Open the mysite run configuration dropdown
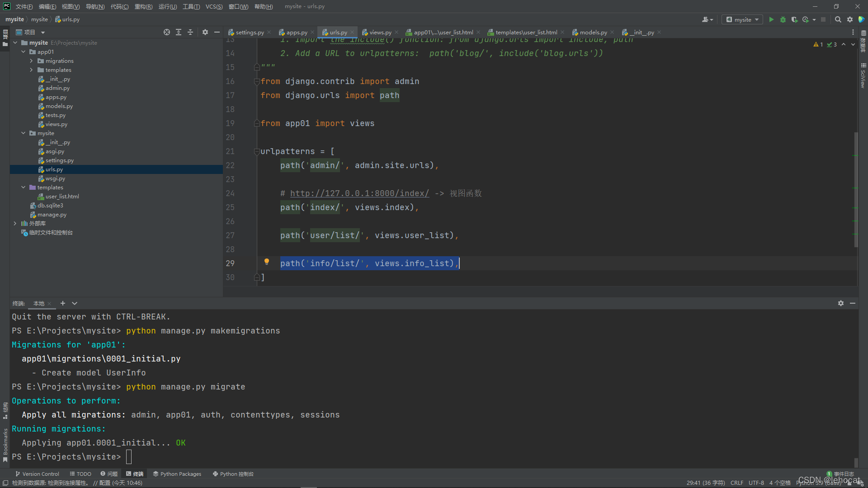This screenshot has width=868, height=488. coord(742,19)
